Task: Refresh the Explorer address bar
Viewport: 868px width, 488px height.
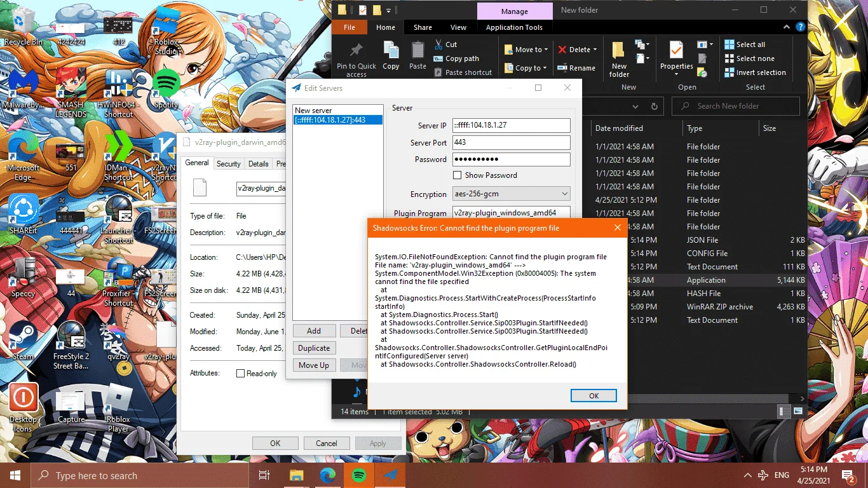Action: [654, 106]
